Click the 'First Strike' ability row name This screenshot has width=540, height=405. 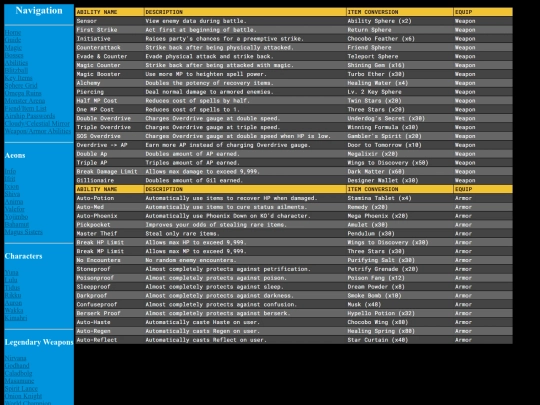pos(97,30)
